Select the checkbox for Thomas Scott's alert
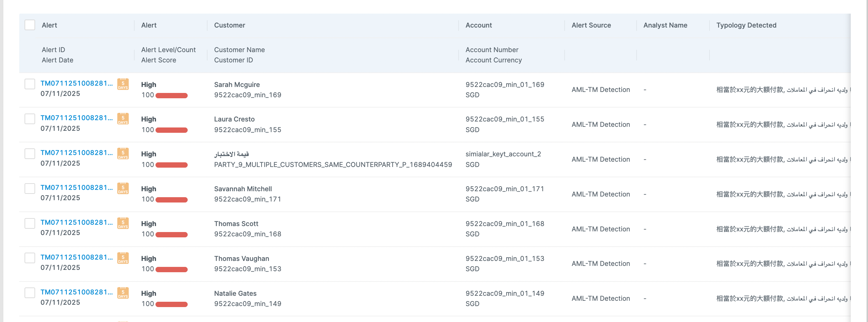The height and width of the screenshot is (322, 868). coord(30,223)
